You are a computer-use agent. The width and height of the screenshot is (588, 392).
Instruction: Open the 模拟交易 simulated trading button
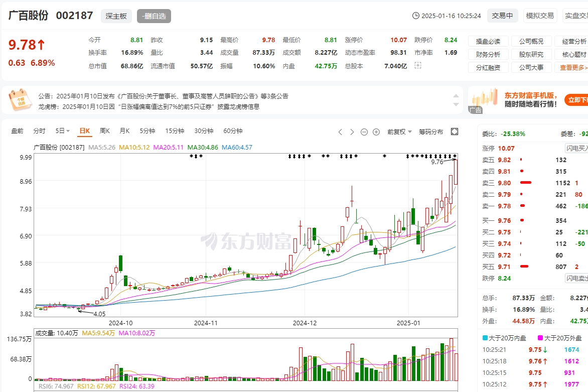pos(540,16)
